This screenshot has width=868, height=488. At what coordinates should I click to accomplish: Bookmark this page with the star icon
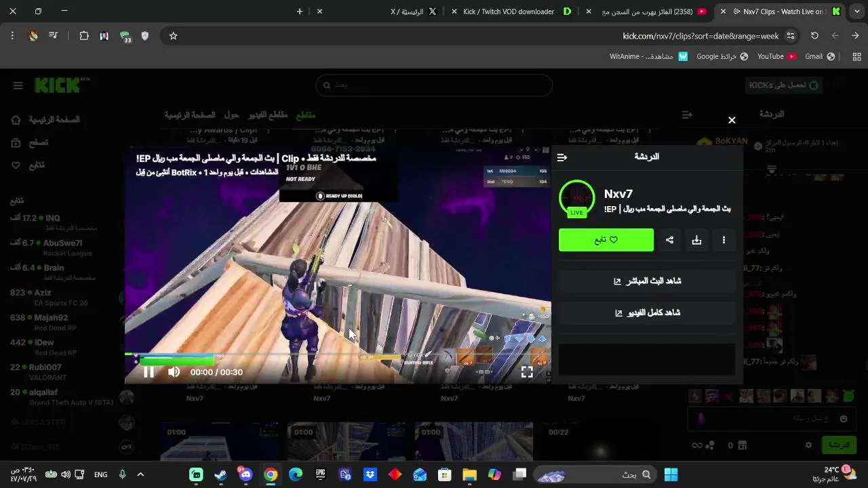coord(173,36)
